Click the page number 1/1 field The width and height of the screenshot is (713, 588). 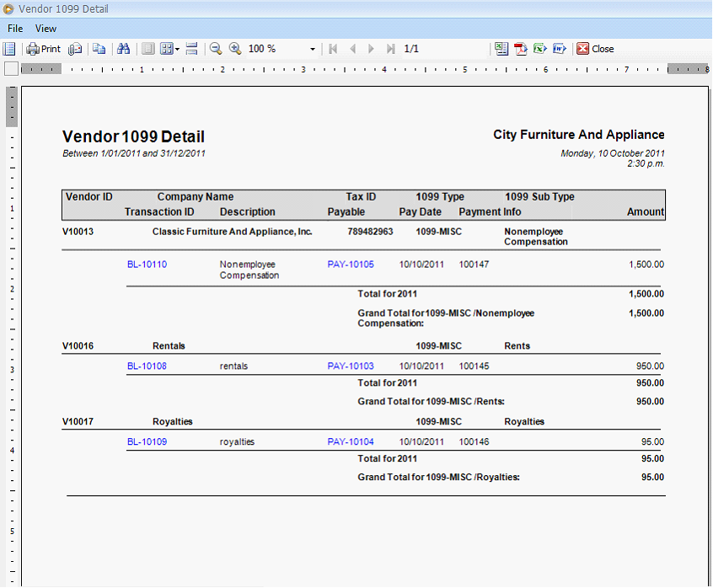pos(411,49)
